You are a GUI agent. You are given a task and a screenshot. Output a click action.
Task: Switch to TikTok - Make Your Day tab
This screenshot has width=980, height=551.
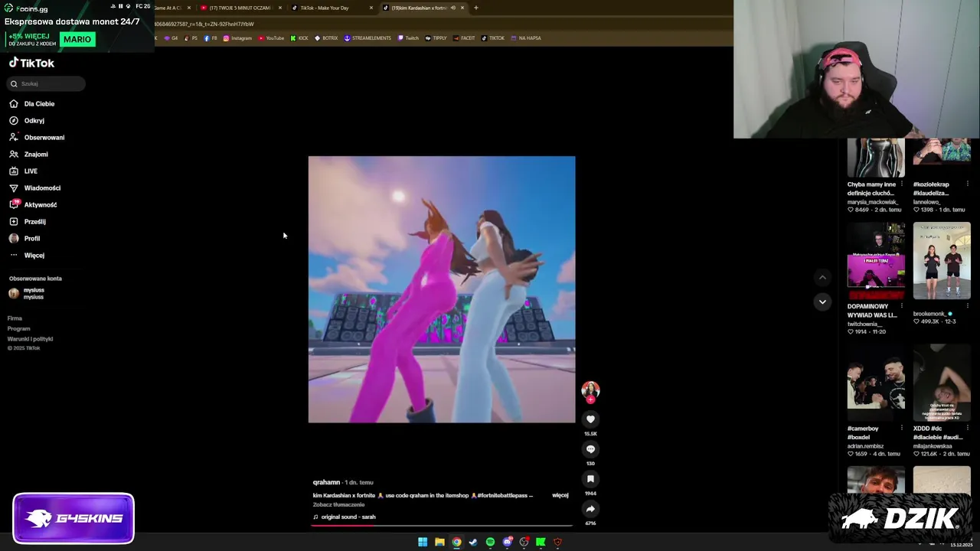[x=332, y=8]
